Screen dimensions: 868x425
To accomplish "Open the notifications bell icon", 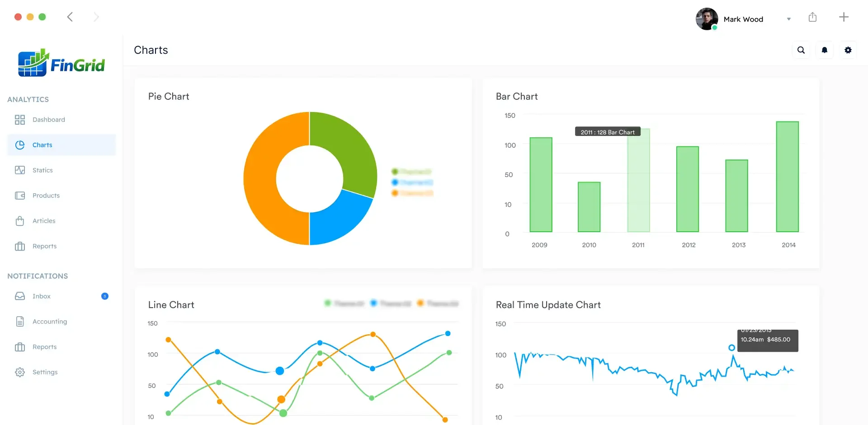I will (825, 50).
